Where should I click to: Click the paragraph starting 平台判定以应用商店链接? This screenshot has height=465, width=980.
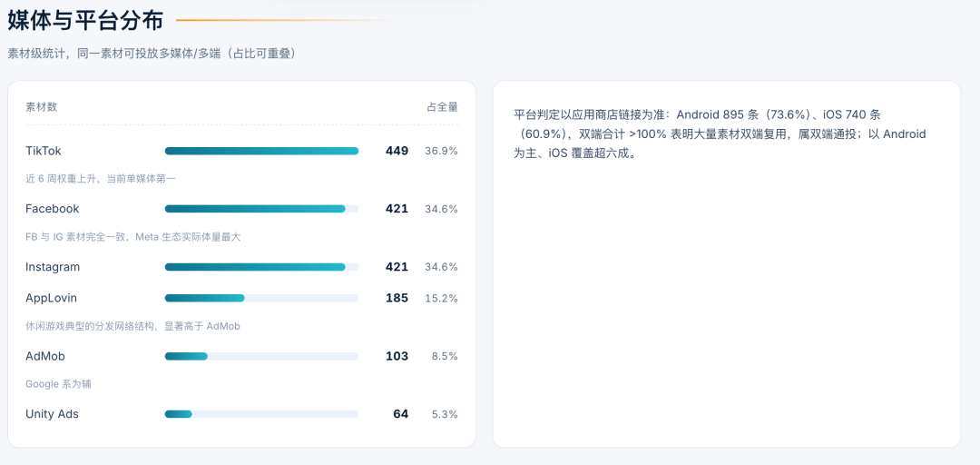[720, 134]
